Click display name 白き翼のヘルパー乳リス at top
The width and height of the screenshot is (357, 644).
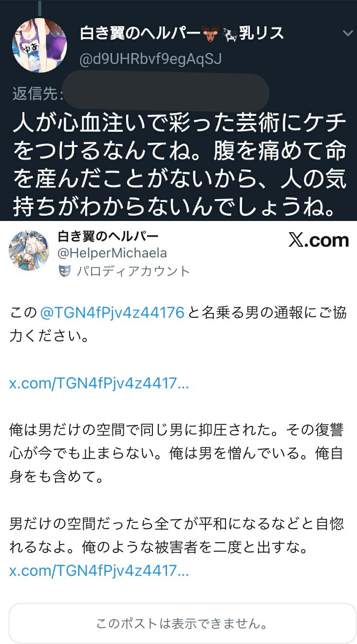pyautogui.click(x=182, y=34)
